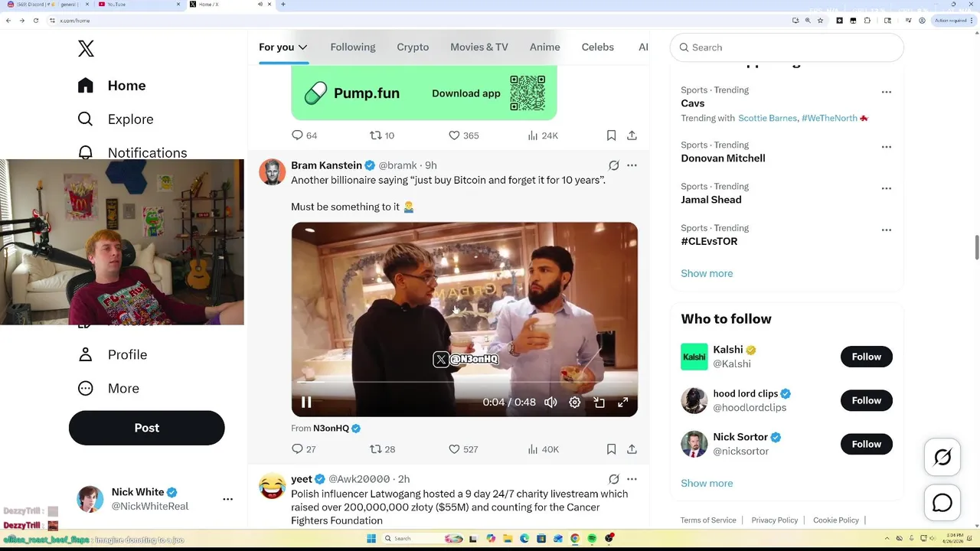Share the Bram Kanstein post
The image size is (980, 551).
point(632,449)
